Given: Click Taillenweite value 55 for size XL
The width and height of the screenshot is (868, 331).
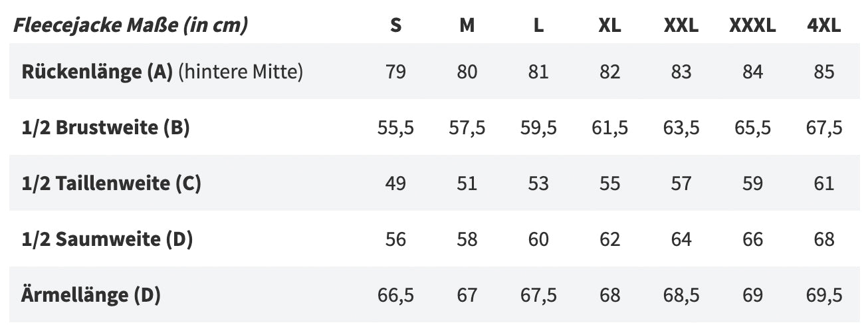Looking at the screenshot, I should click(609, 183).
